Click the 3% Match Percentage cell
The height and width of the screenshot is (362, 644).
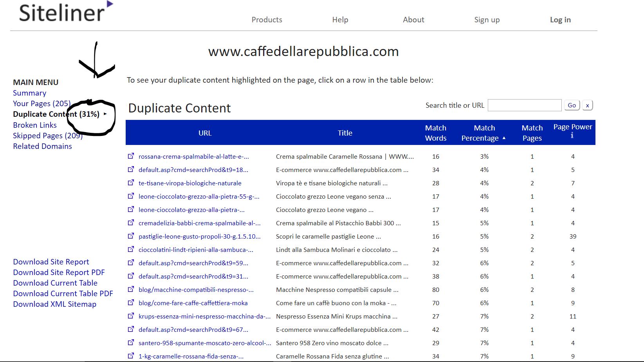click(x=484, y=156)
